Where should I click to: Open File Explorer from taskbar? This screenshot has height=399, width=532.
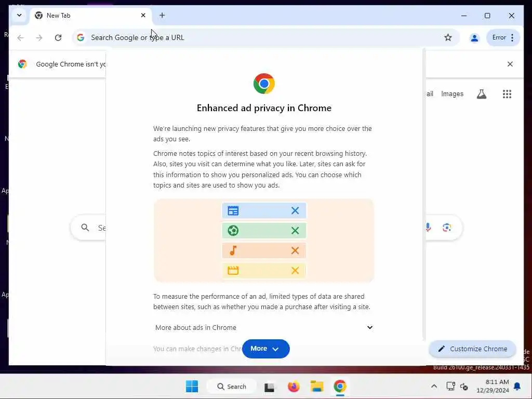click(x=317, y=387)
